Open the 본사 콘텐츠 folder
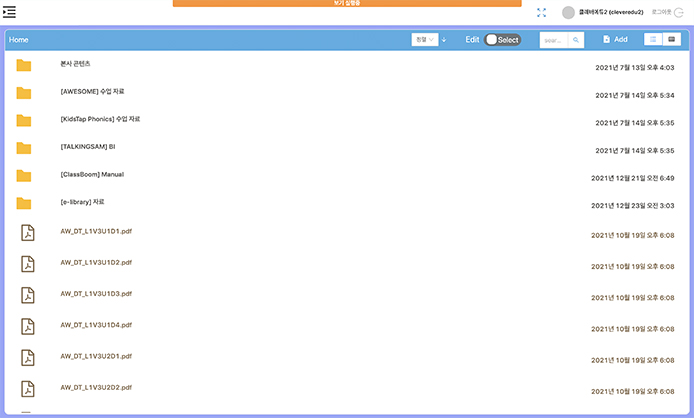 [75, 64]
